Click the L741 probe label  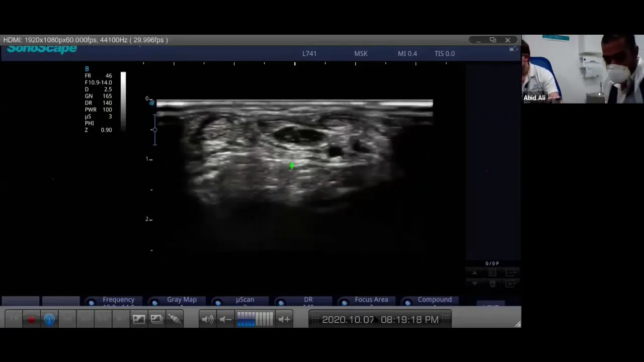(x=309, y=53)
